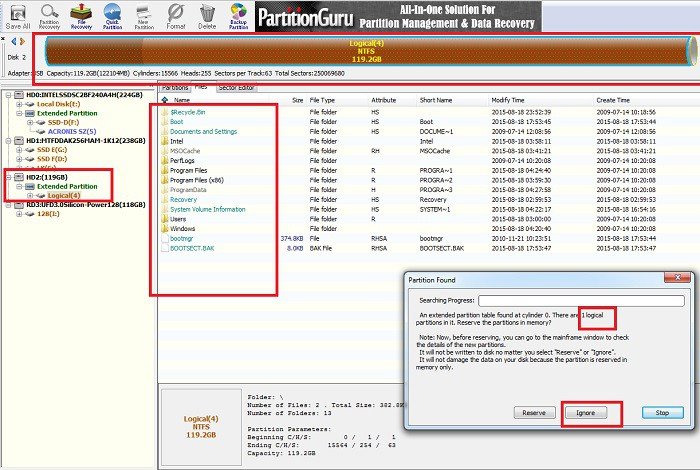
Task: Sort file list by Short Name column
Action: tap(436, 100)
